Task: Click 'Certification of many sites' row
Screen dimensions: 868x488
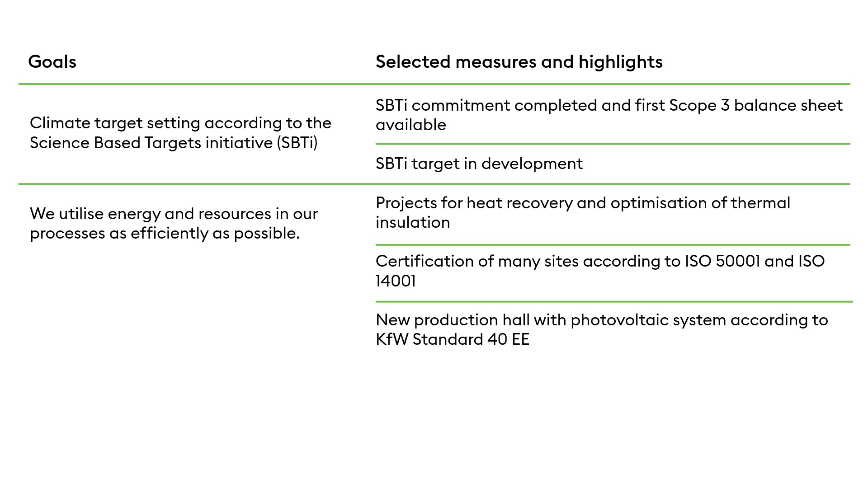Action: (599, 261)
